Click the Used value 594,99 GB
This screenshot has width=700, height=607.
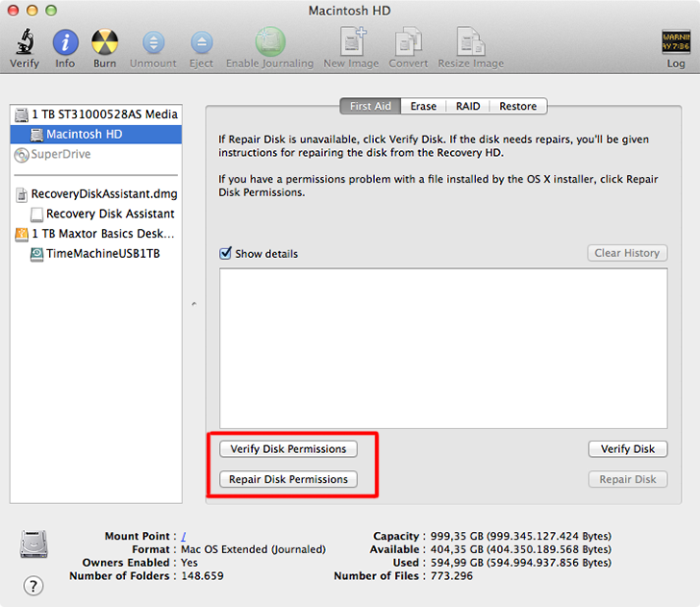tap(521, 563)
